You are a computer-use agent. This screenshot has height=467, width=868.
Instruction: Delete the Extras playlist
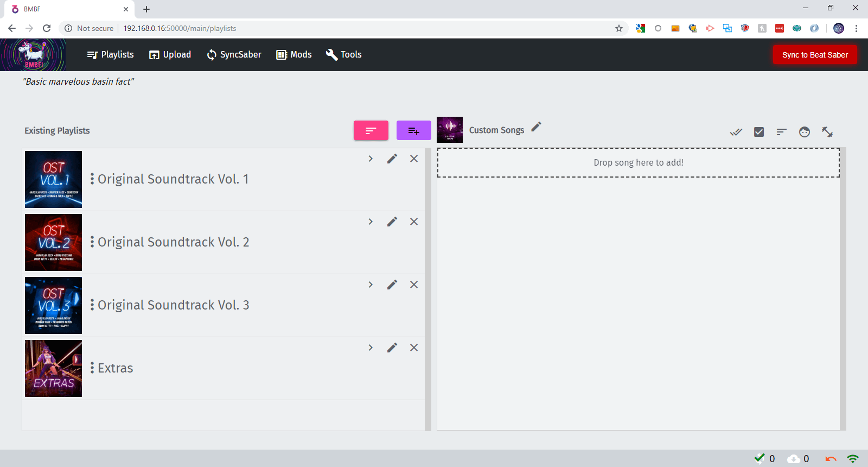coord(414,348)
